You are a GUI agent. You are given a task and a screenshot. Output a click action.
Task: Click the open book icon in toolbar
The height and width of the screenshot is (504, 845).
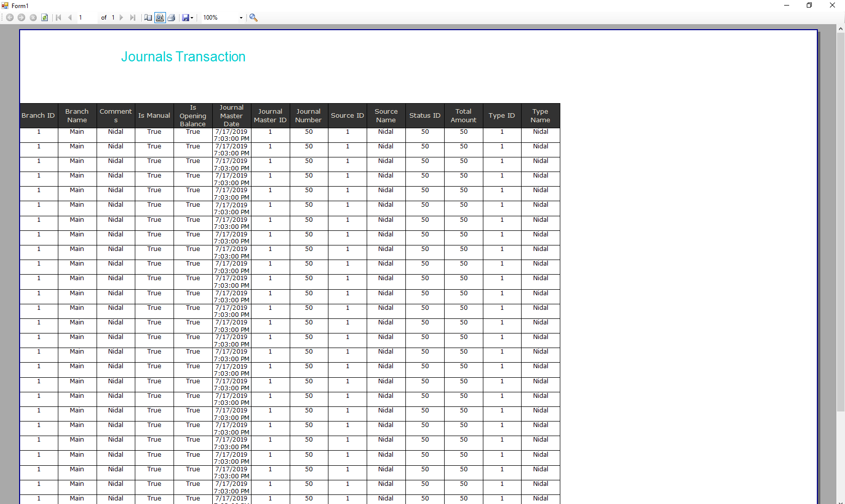148,18
